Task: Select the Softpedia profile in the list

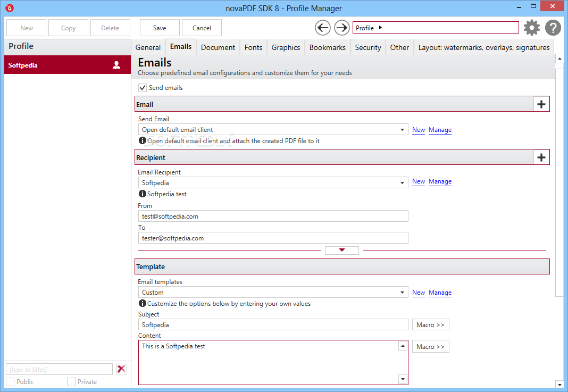Action: click(x=68, y=65)
